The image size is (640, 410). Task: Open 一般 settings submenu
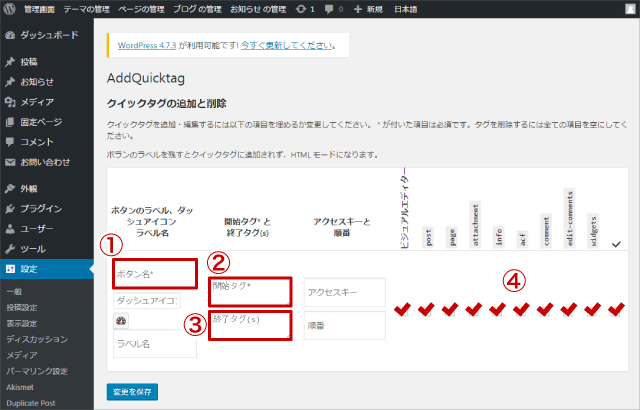(x=14, y=291)
